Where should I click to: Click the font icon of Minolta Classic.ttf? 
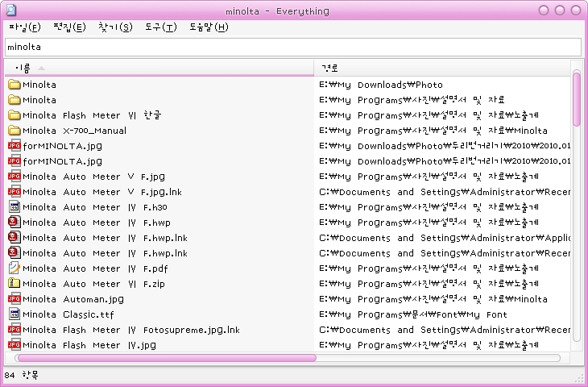tap(14, 314)
